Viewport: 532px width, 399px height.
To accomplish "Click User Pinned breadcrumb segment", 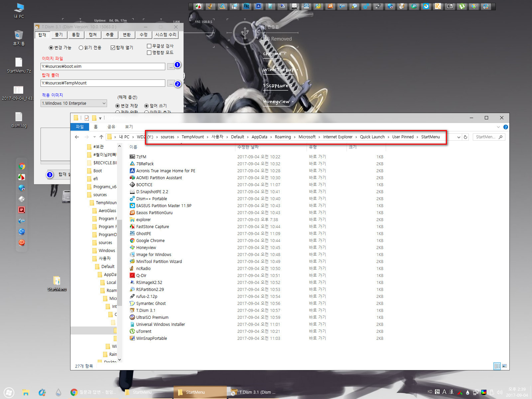I will [x=403, y=137].
